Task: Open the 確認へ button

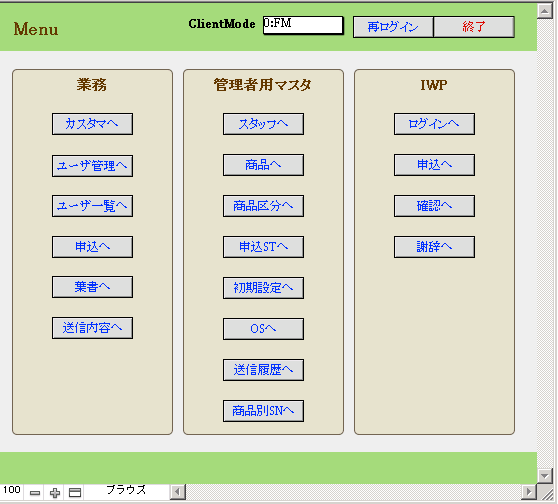Action: tap(434, 206)
